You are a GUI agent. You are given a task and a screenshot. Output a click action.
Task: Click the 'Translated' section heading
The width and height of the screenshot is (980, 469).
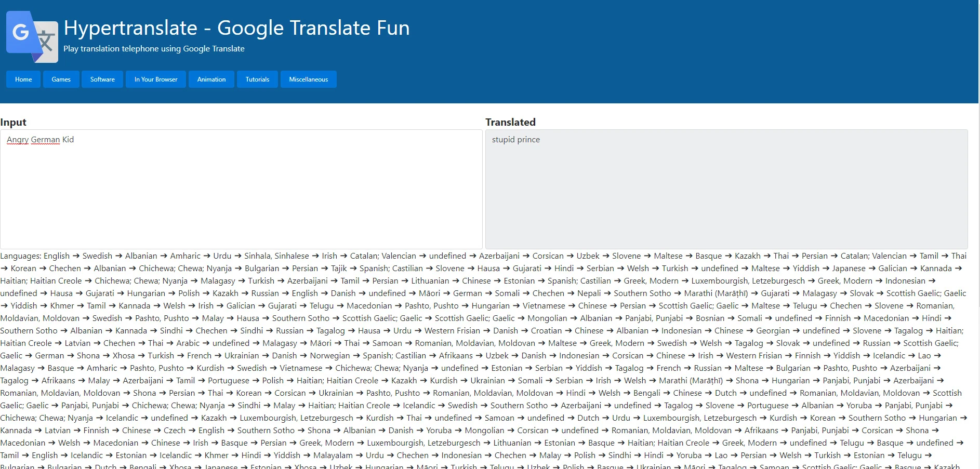click(510, 122)
